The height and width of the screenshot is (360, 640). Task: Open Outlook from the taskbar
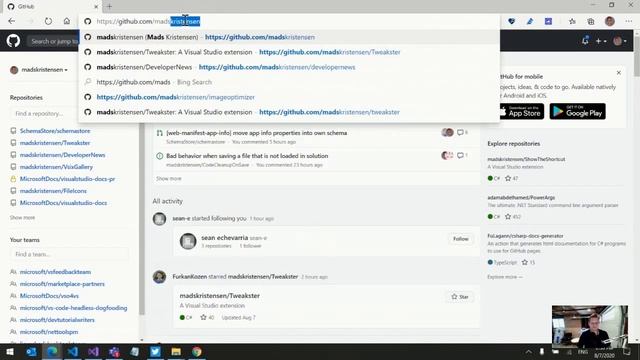click(x=31, y=352)
